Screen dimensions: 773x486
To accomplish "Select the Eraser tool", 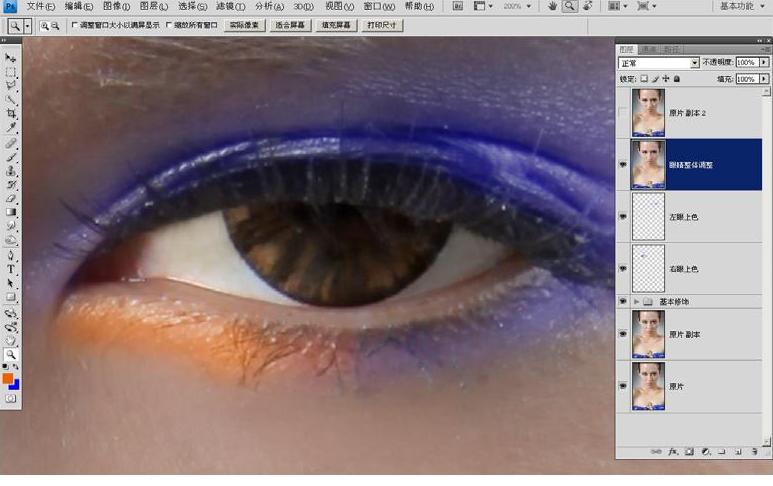I will [10, 199].
